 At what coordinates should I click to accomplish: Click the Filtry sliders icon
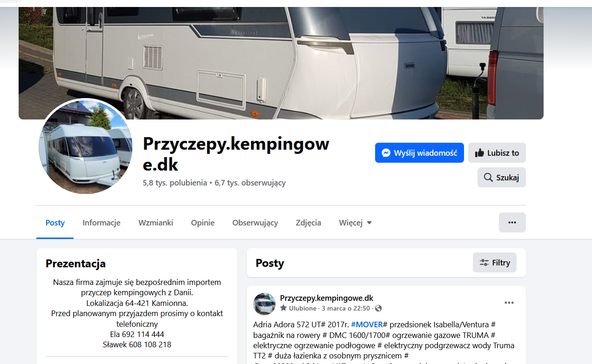(x=484, y=263)
